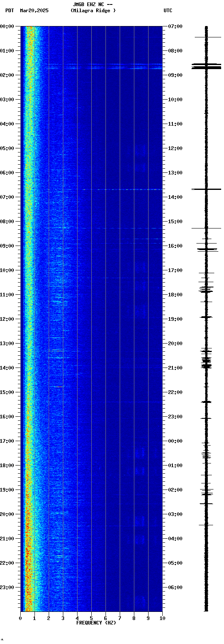Click the large seismogram spike near 13:45 UTC

[x=206, y=189]
